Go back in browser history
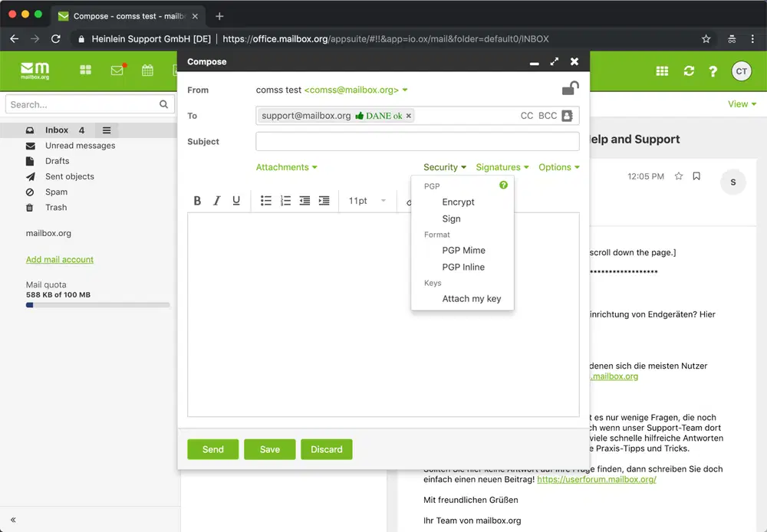Image resolution: width=767 pixels, height=532 pixels. (14, 38)
